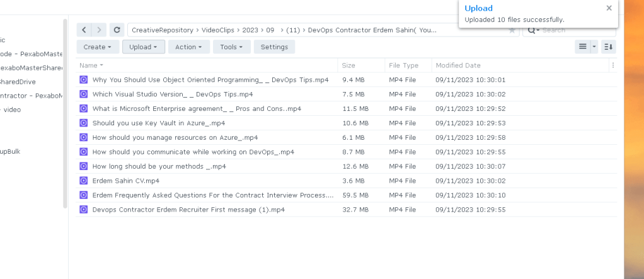The image size is (644, 279).
Task: Refresh the folder listing
Action: (x=117, y=30)
